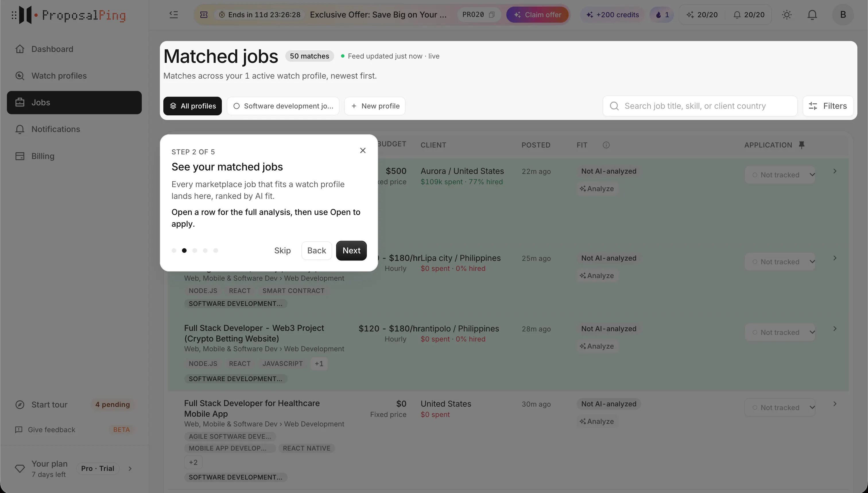This screenshot has width=868, height=493.
Task: Jump to third tour step dot
Action: click(195, 251)
